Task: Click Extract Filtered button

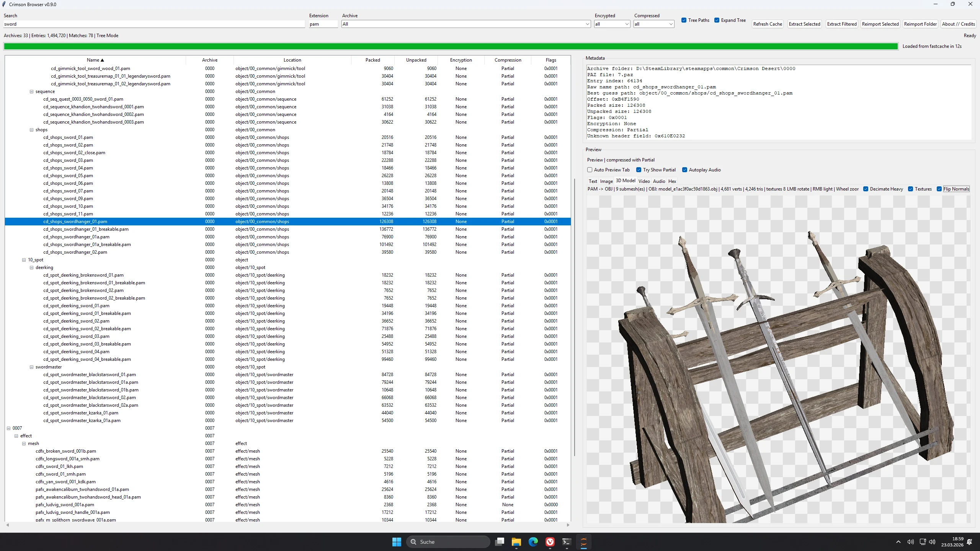Action: pos(842,24)
